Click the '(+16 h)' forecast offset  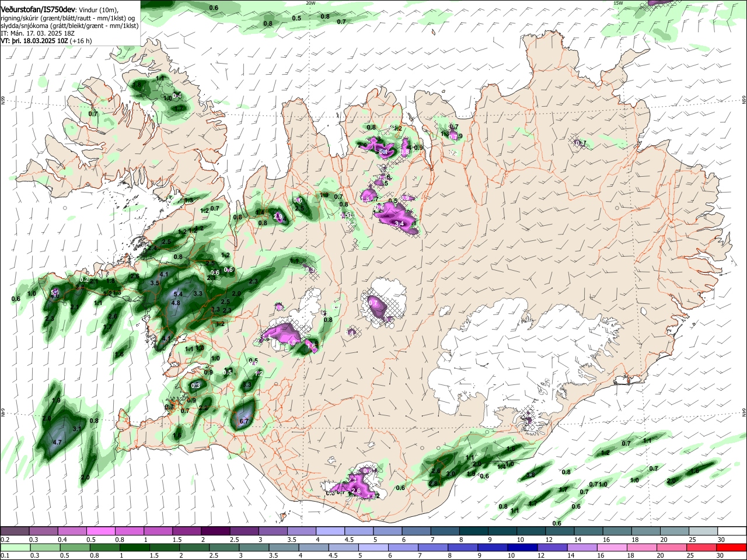(81, 41)
